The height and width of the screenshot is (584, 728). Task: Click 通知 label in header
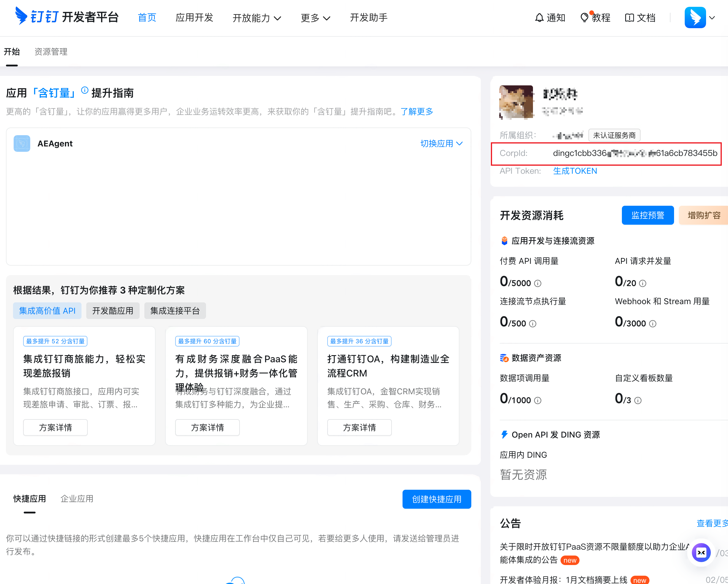point(556,17)
